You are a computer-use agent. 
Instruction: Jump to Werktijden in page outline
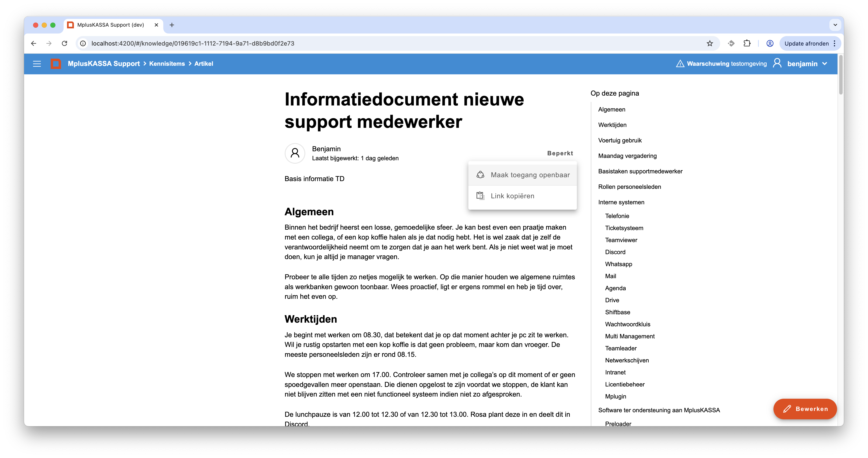(x=612, y=125)
